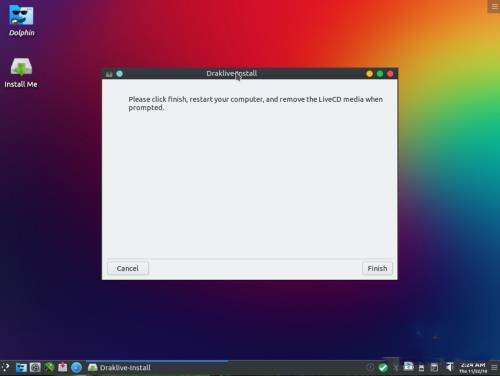
Task: Open the Dolphin desktop icon
Action: coord(21,20)
